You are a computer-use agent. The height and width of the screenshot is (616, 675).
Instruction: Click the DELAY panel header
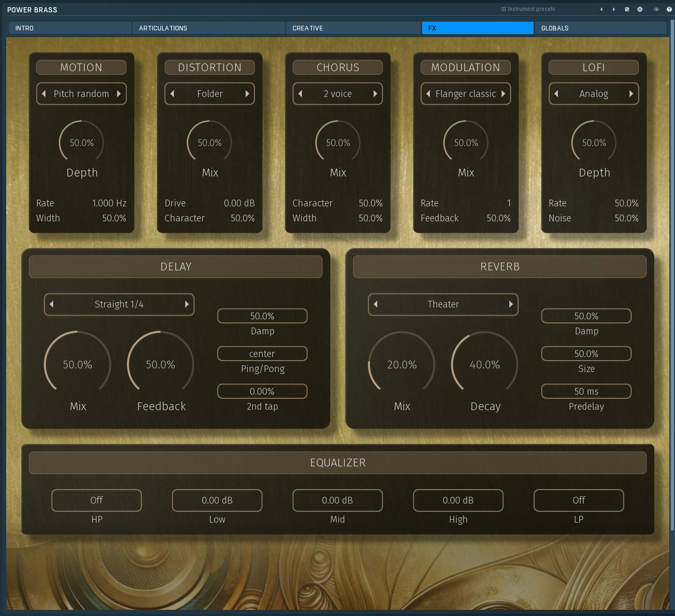175,266
